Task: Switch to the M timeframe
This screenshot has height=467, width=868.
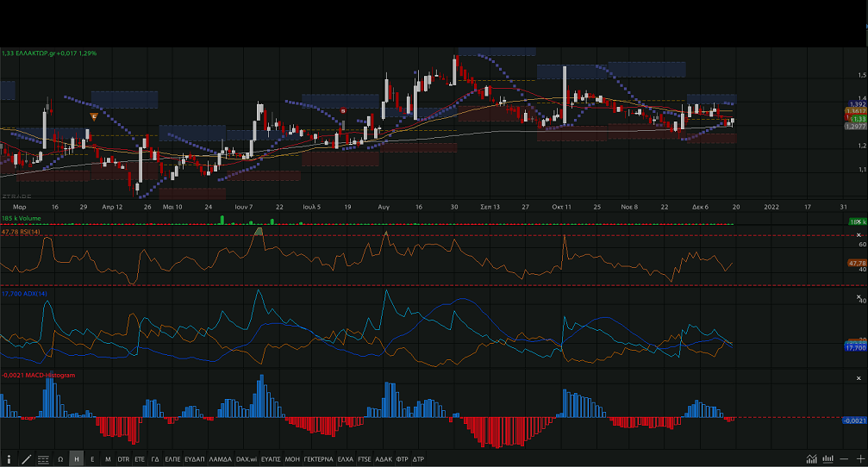Action: click(108, 459)
